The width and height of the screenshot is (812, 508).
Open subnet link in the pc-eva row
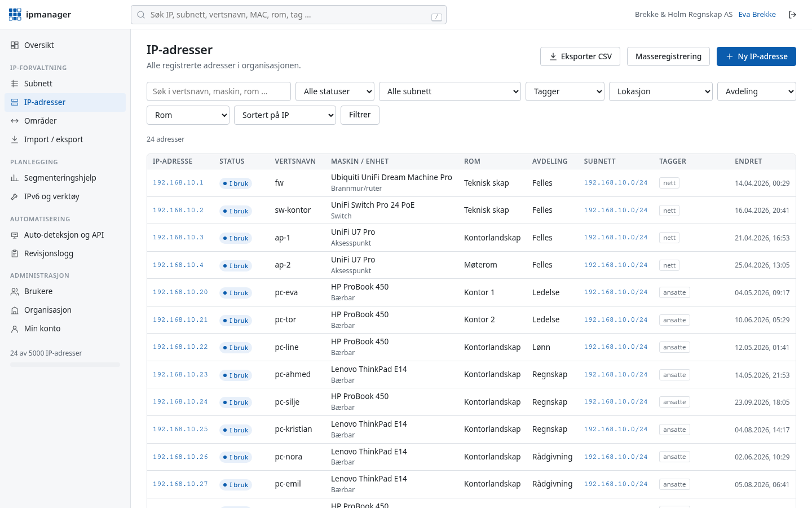(x=616, y=292)
